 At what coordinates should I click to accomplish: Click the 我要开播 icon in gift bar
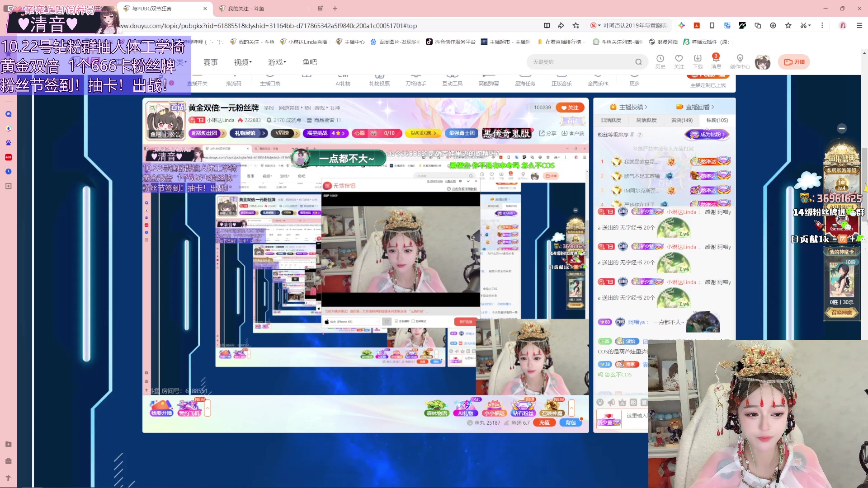point(161,408)
